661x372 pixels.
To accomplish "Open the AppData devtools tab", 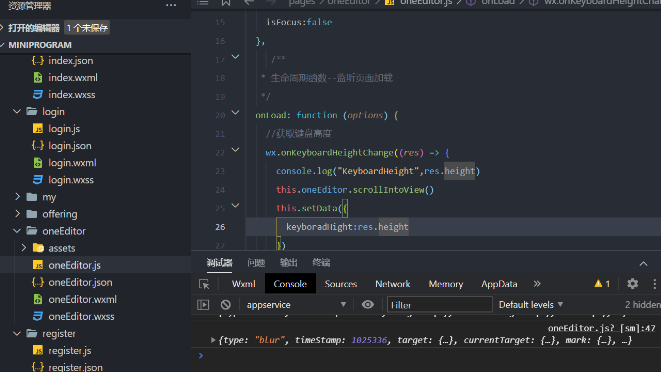I will click(x=499, y=284).
